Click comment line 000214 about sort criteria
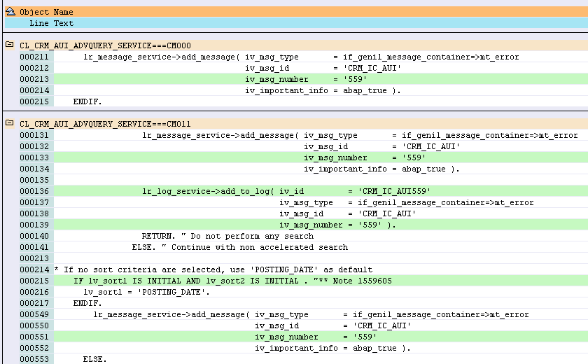The height and width of the screenshot is (364, 588). (213, 270)
